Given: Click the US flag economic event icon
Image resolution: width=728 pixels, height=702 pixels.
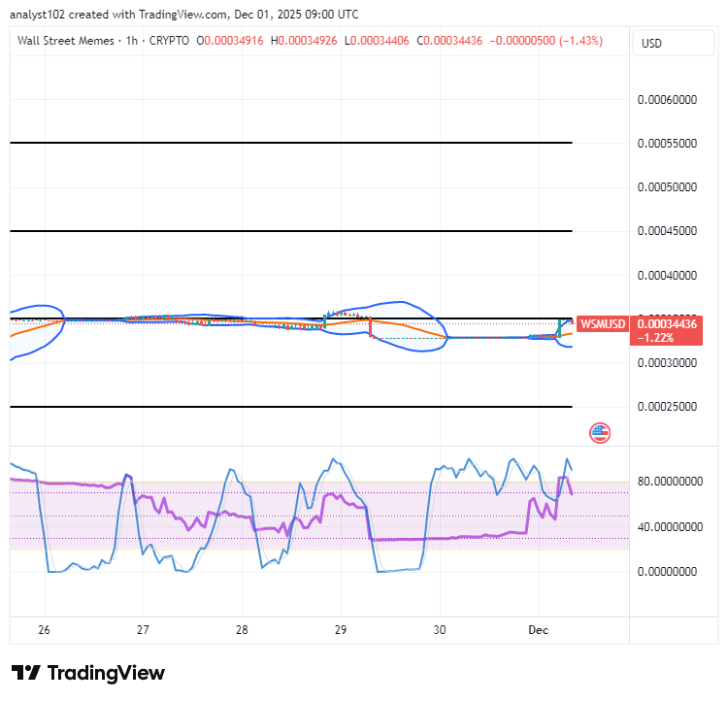Looking at the screenshot, I should pos(600,433).
